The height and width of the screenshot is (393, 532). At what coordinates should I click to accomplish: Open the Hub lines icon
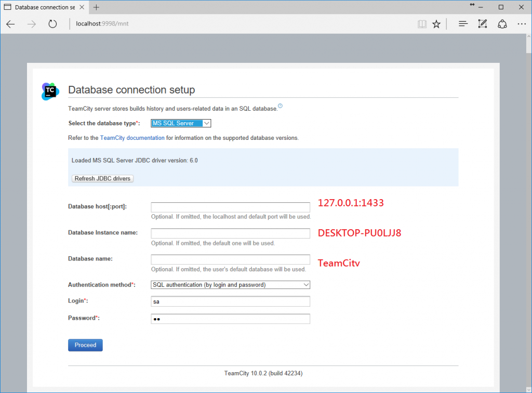(463, 24)
